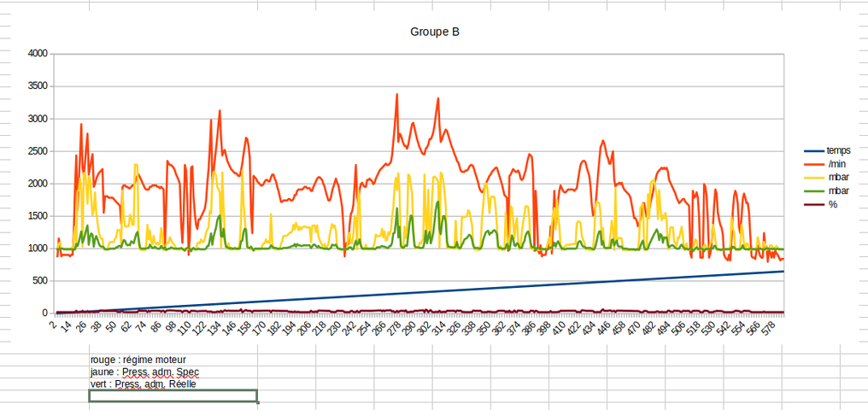This screenshot has width=868, height=410.
Task: Click the highest red peak in the chart
Action: tap(397, 95)
